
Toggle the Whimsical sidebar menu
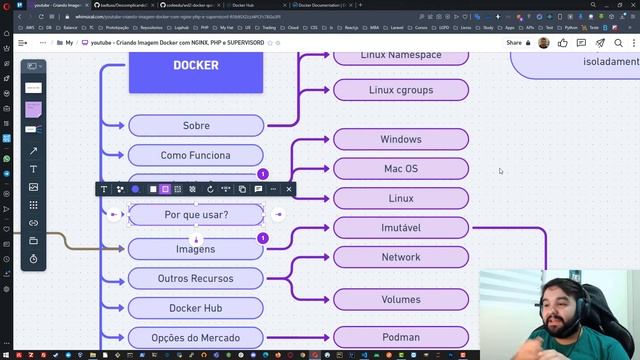[x=22, y=43]
